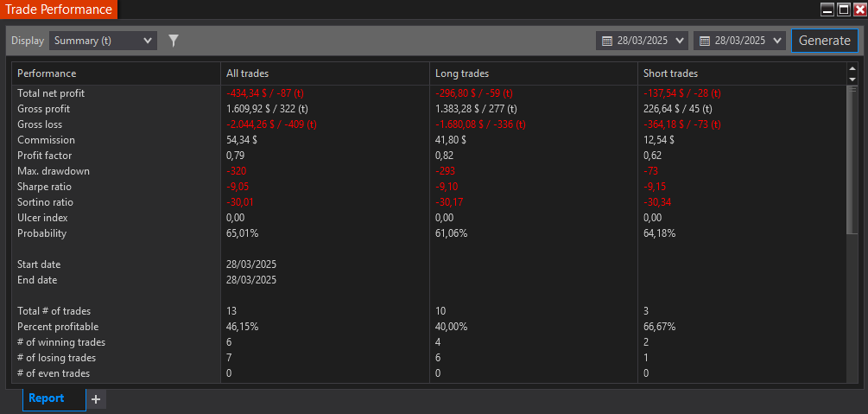Click the # of losing trades label
This screenshot has width=868, height=414.
click(56, 358)
